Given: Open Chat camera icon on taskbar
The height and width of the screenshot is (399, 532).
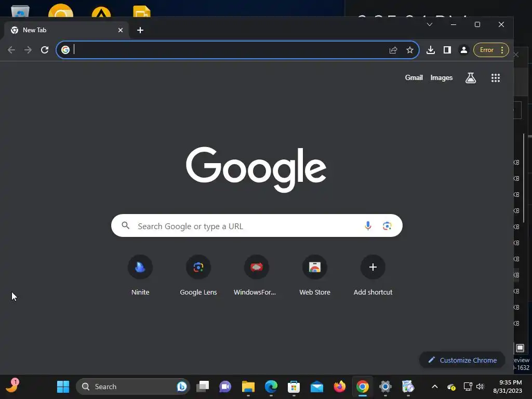Looking at the screenshot, I should pyautogui.click(x=225, y=387).
